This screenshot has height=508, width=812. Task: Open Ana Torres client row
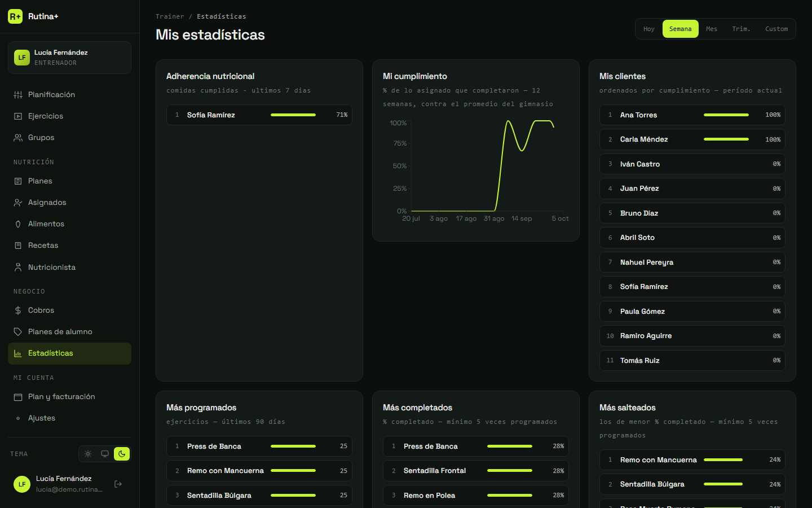point(692,115)
